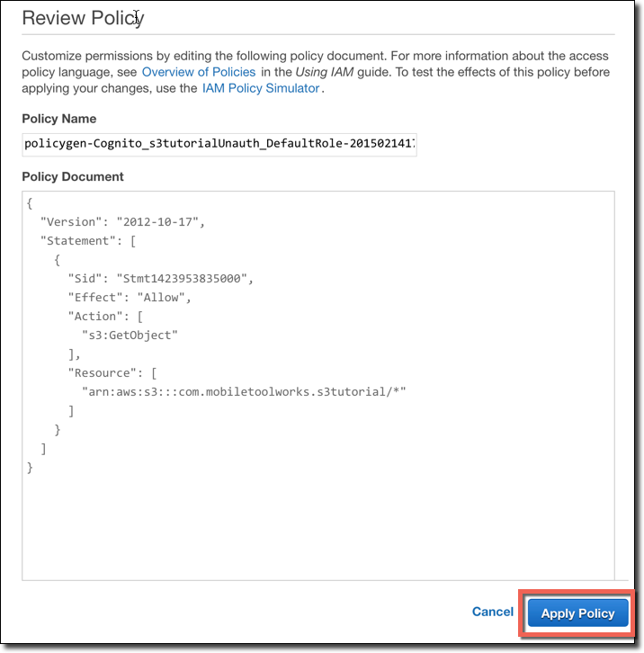Open the Overview of Policies link

click(x=199, y=72)
